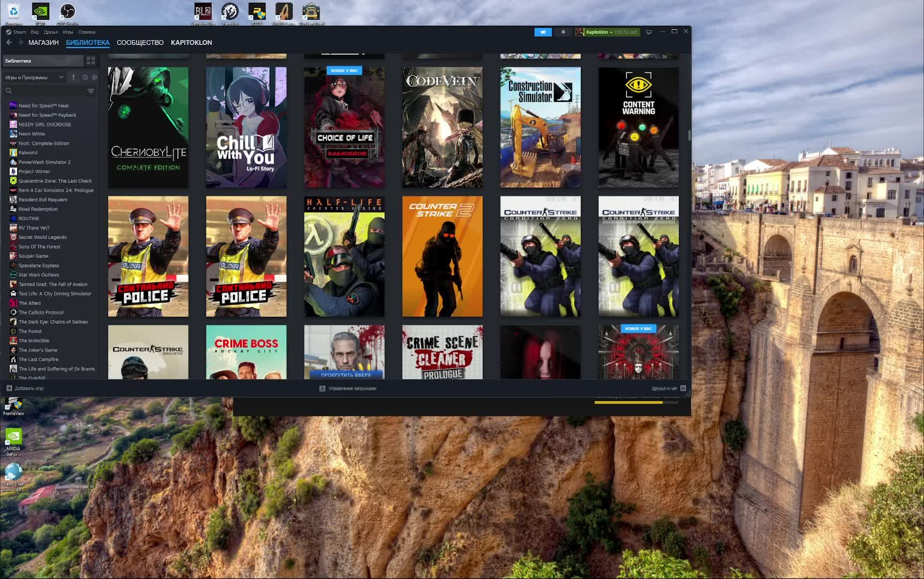Click the FrameView desktop shortcut
The width and height of the screenshot is (924, 579).
click(x=13, y=407)
